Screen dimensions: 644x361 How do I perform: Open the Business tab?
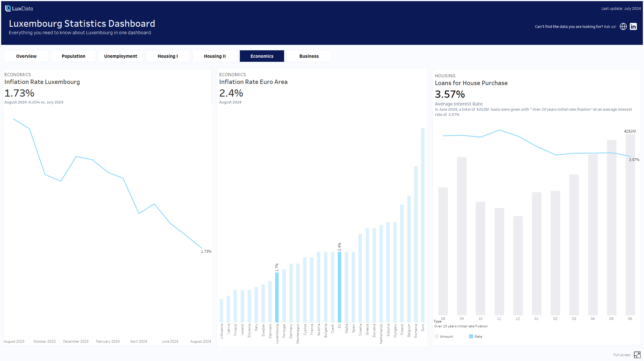click(x=309, y=56)
